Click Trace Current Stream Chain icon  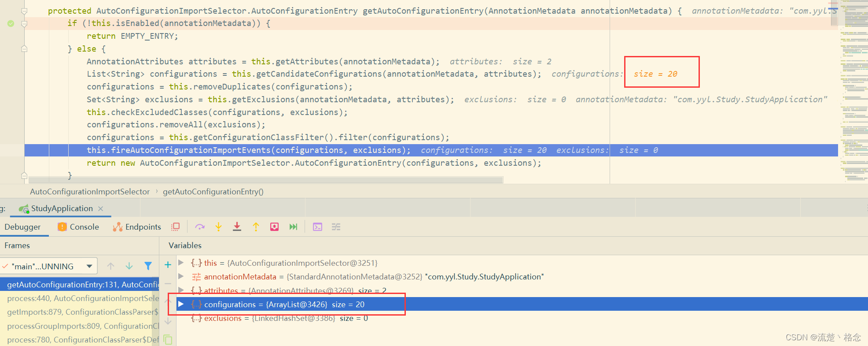[x=336, y=227]
